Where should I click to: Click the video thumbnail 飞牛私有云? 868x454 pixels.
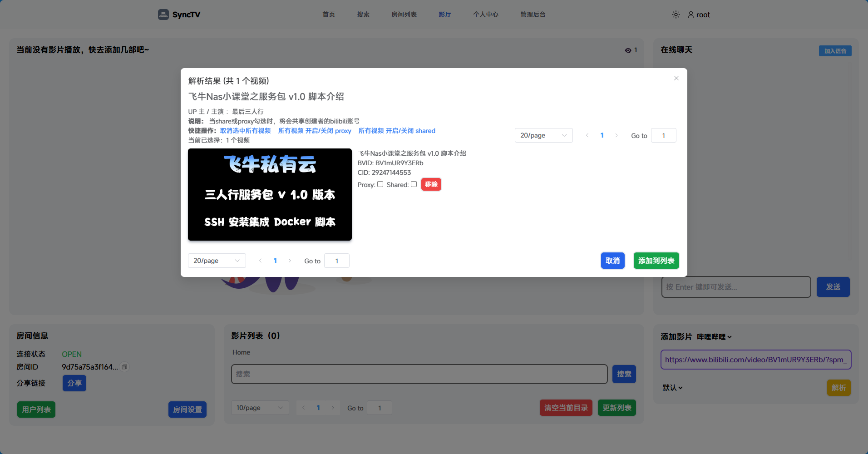pyautogui.click(x=270, y=194)
